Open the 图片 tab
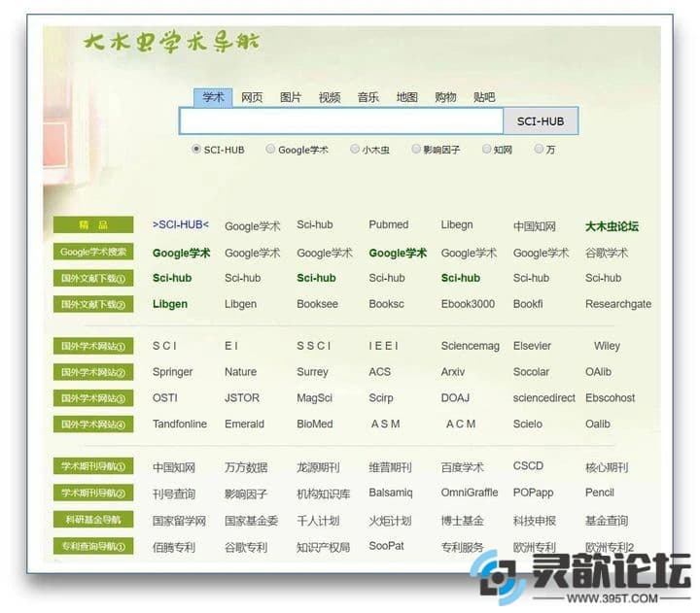Screen dimensions: 700x613 [x=291, y=97]
